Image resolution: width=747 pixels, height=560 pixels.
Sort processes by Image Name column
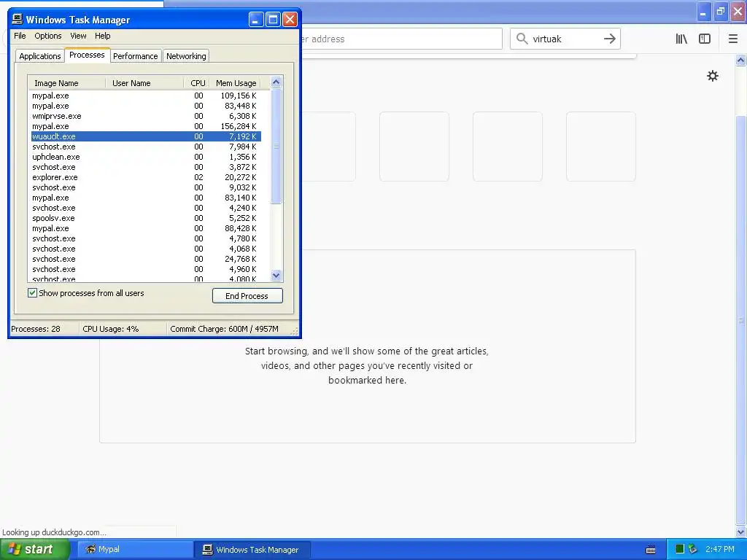[x=66, y=83]
